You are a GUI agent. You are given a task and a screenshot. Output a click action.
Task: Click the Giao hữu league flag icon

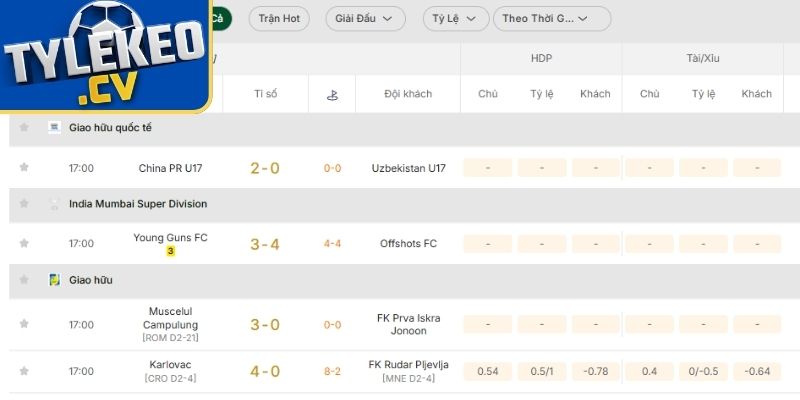(55, 280)
